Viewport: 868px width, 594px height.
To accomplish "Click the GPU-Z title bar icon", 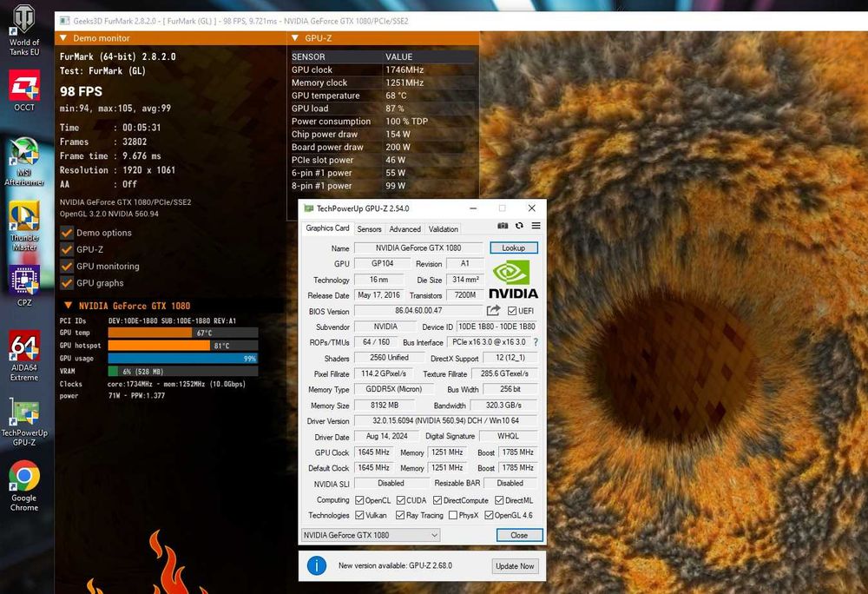I will pyautogui.click(x=309, y=208).
